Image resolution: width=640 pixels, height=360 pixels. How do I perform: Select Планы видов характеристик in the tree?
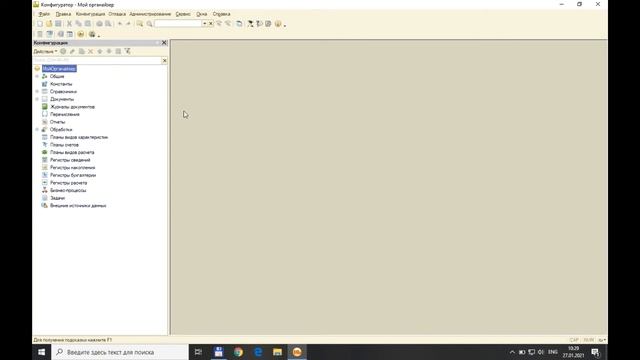click(x=79, y=137)
